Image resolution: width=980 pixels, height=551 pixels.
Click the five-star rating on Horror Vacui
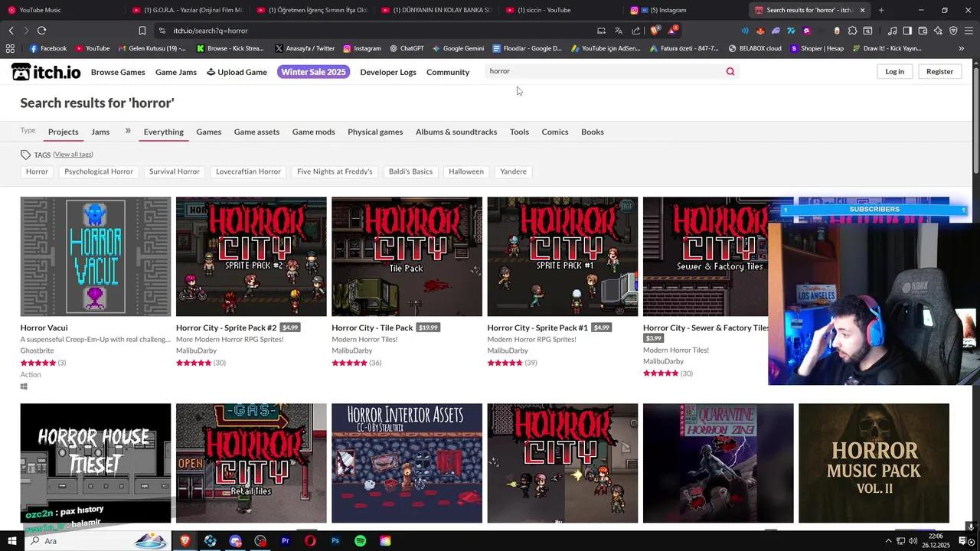(38, 362)
